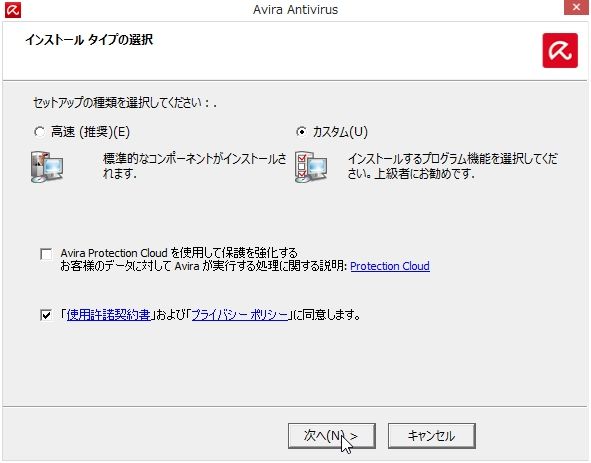This screenshot has width=591, height=463.
Task: Close the Avira Antivirus window
Action: [x=576, y=7]
